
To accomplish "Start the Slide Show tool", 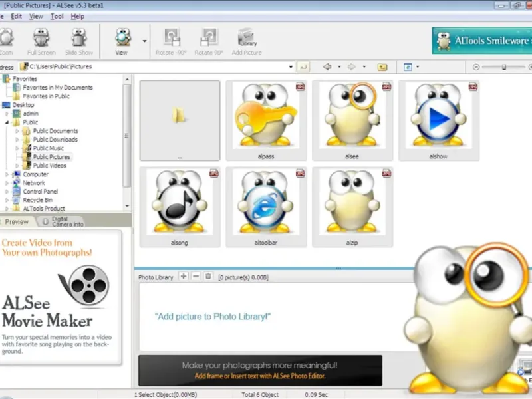I will [78, 41].
